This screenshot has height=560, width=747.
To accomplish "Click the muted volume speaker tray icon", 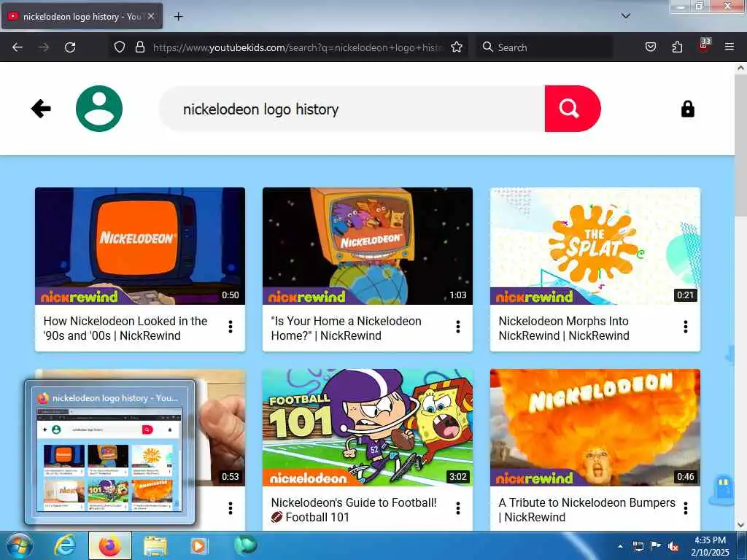I will [x=673, y=547].
